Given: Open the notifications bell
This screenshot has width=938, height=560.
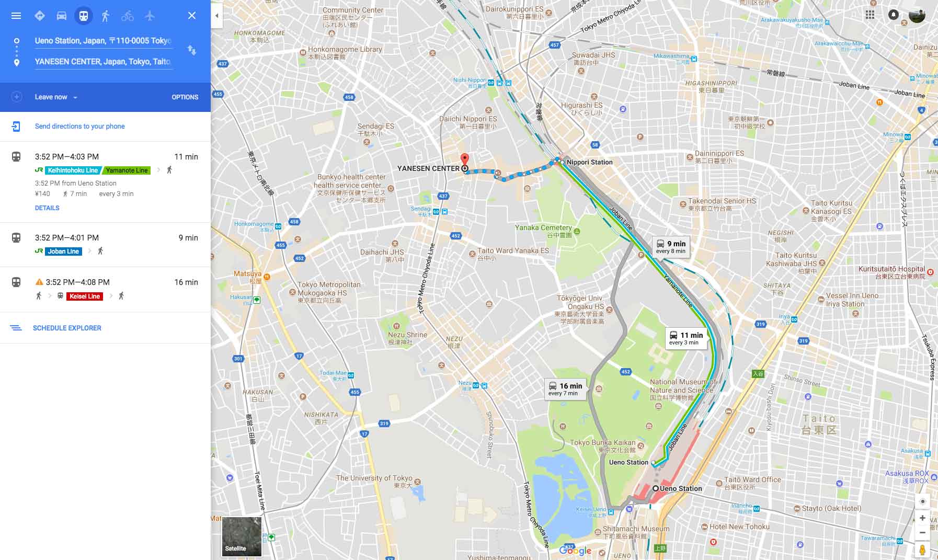Looking at the screenshot, I should 894,15.
